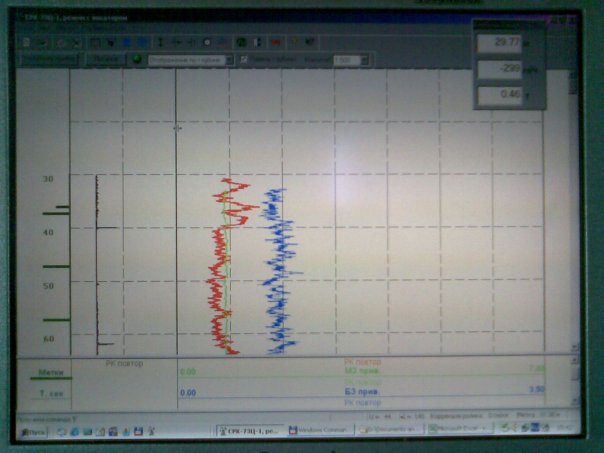Open the depth display mode dropdown
Viewport: 604px width, 453px height.
192,60
